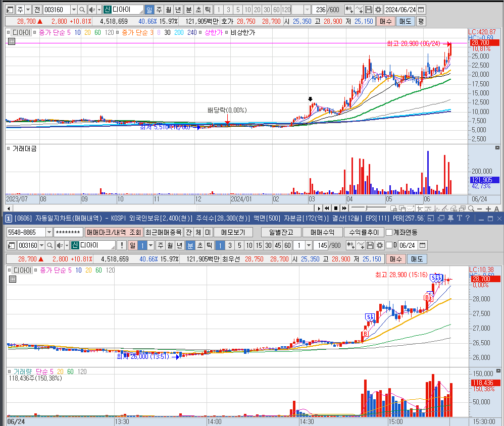The image size is (504, 426).
Task: Expand stock code dropdown in lower toolbar
Action: click(41, 245)
